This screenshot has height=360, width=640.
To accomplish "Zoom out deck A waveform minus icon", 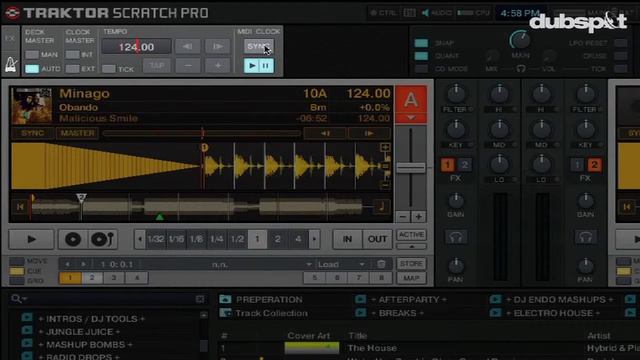I will click(x=385, y=185).
